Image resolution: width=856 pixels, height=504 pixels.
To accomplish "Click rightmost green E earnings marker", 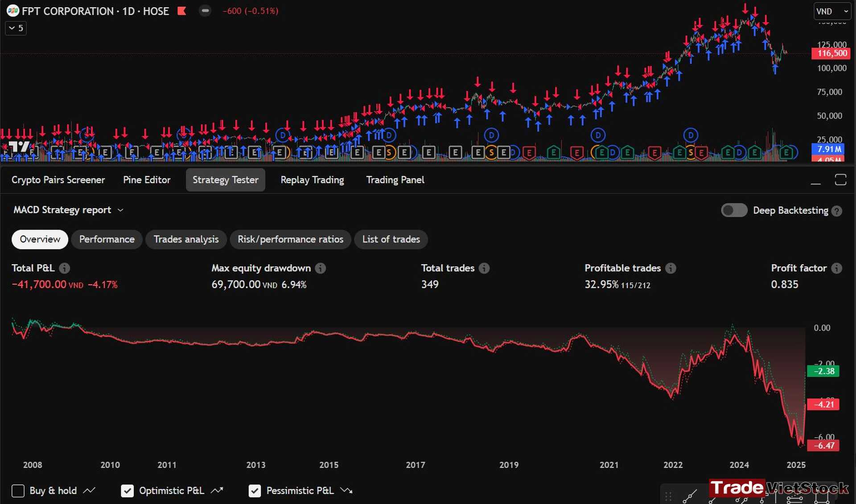I will [786, 153].
